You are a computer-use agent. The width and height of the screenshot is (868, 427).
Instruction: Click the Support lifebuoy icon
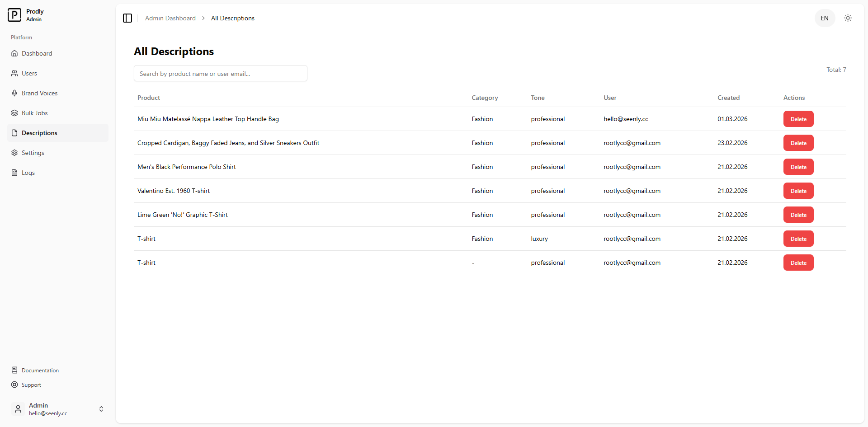click(x=14, y=385)
